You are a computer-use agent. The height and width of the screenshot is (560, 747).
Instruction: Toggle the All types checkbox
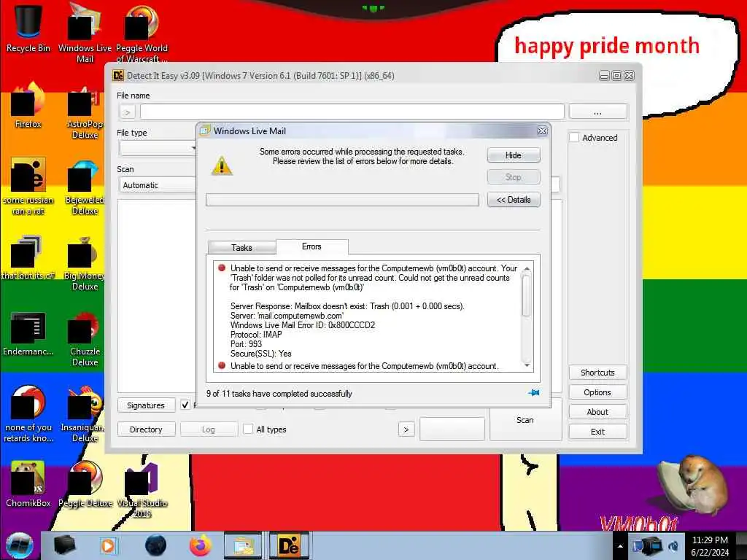tap(248, 429)
